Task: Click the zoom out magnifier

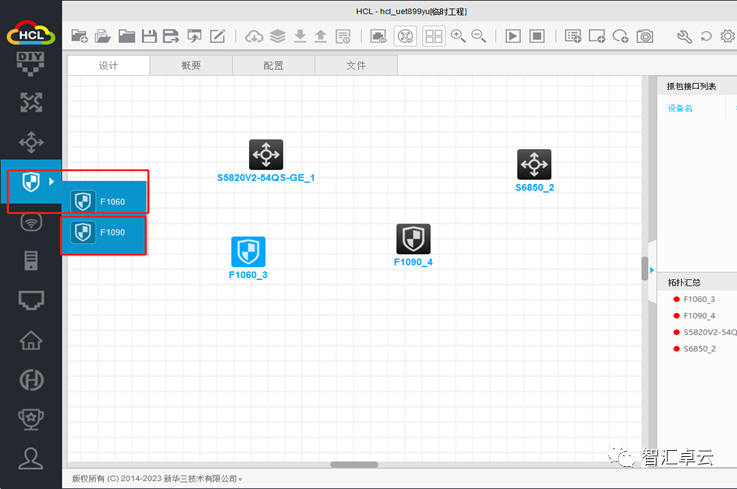Action: pos(479,36)
